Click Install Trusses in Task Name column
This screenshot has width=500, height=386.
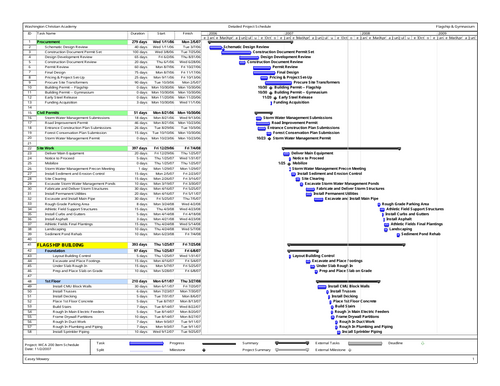(x=64, y=291)
